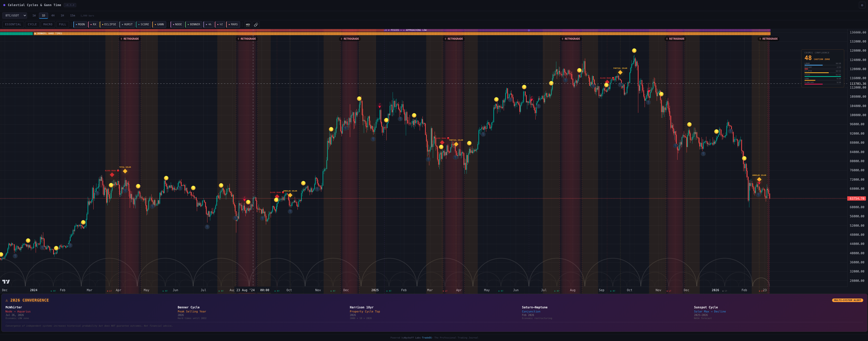Screen dimensions: 868x341
Task: Switch timeframe to 4H
Action: (x=53, y=15)
